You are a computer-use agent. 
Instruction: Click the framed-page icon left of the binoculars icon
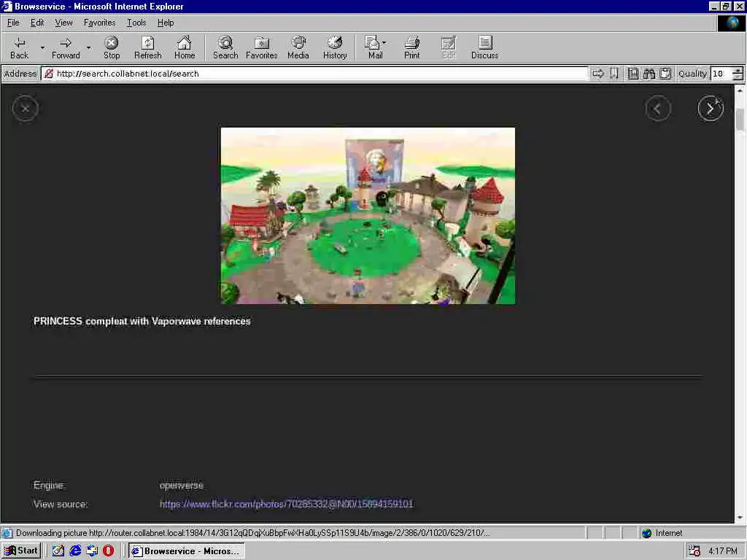(x=632, y=74)
